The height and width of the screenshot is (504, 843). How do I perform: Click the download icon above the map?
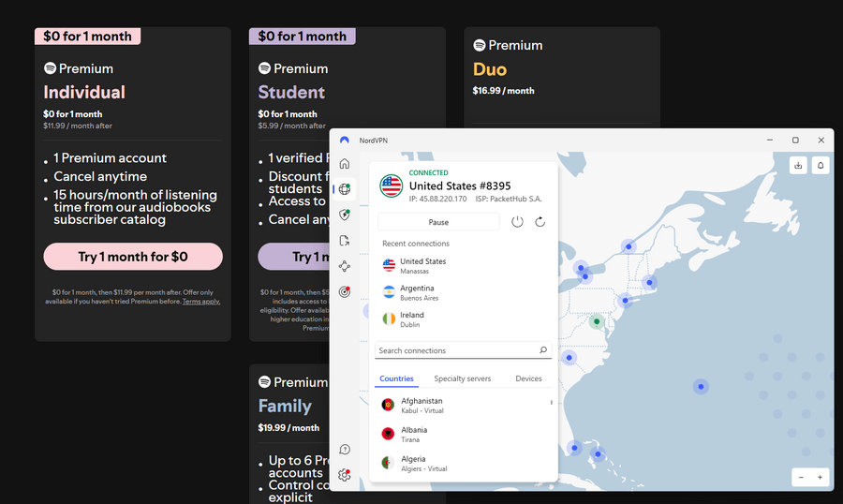[798, 165]
